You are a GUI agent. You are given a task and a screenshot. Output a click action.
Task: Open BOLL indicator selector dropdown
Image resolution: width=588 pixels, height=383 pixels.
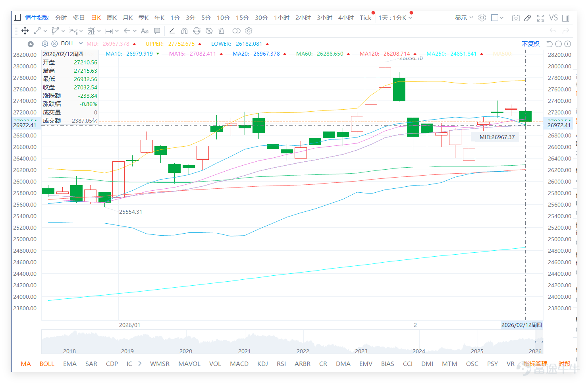point(81,43)
